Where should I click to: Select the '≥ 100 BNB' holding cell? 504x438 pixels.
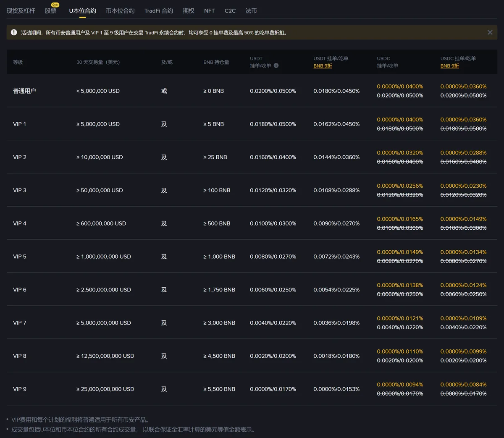217,191
